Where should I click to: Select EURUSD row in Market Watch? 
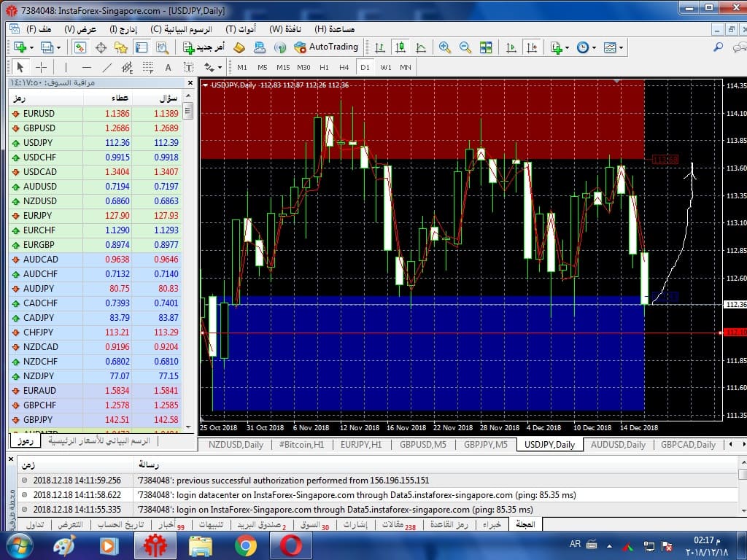pos(94,113)
